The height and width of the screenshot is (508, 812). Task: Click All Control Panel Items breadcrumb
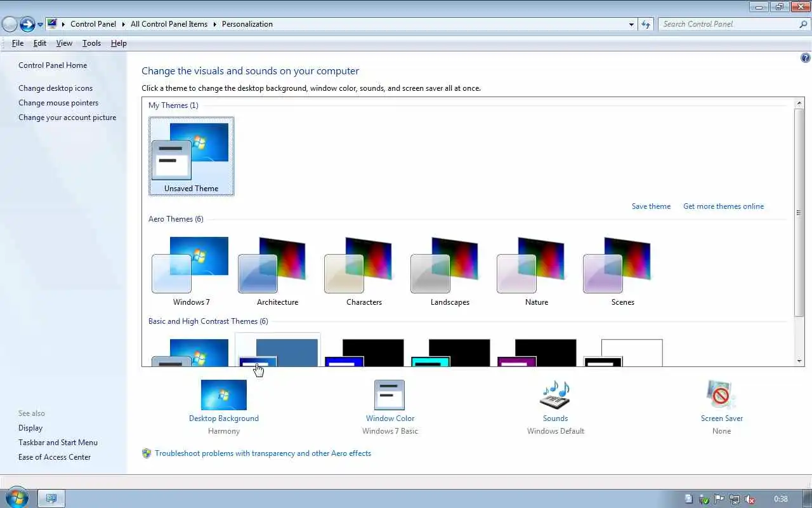[169, 24]
